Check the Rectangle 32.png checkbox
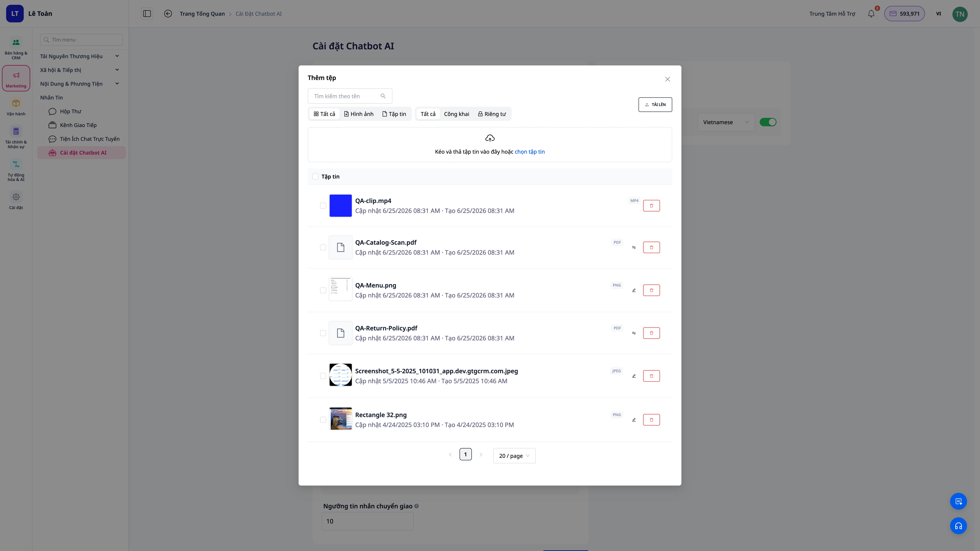 pyautogui.click(x=323, y=420)
